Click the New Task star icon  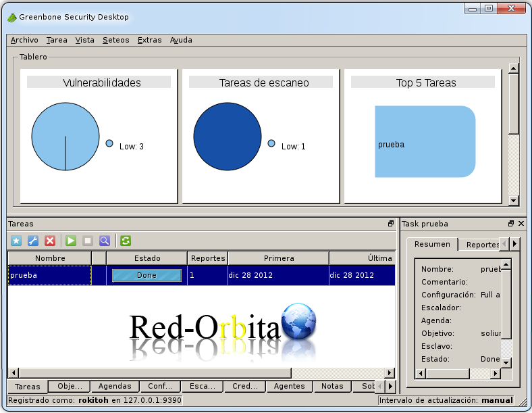pos(16,241)
